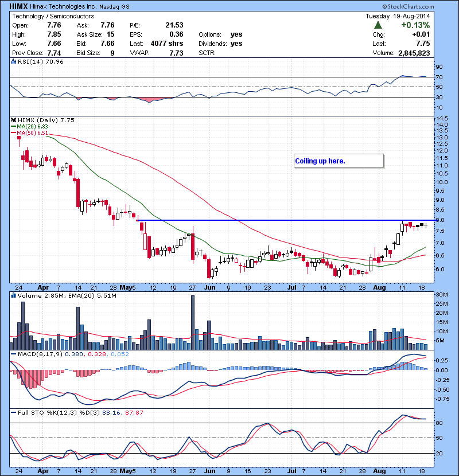Click the tallest volume bar near May 27
This screenshot has height=476, width=459.
pyautogui.click(x=193, y=323)
